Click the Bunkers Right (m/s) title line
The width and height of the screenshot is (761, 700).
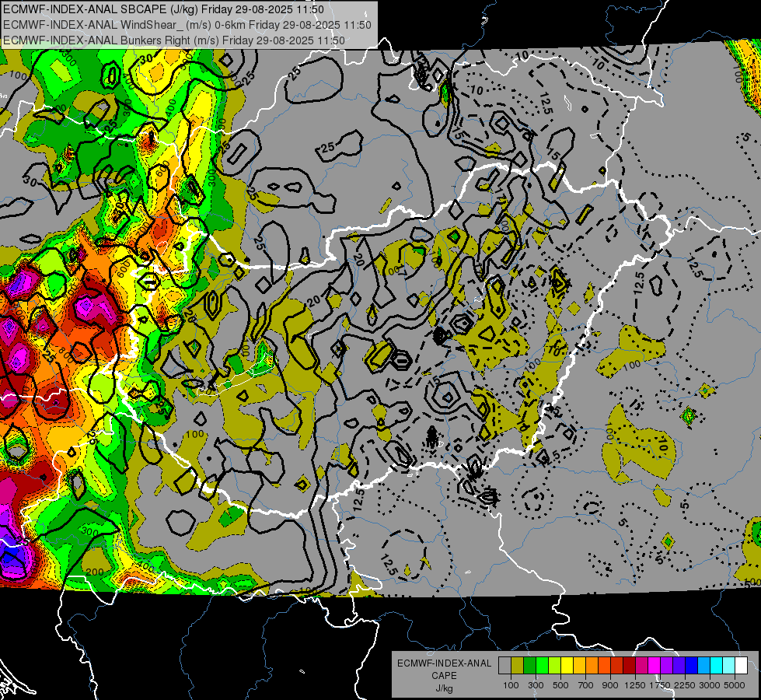tap(174, 40)
